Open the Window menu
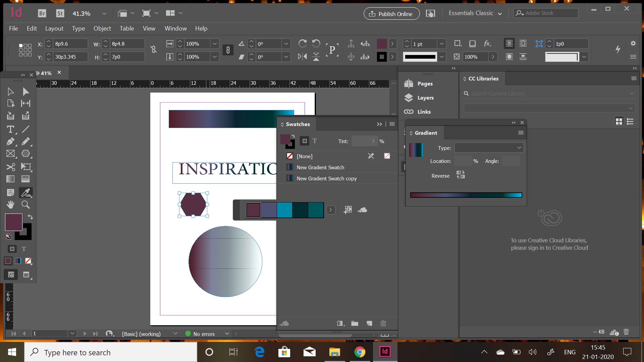This screenshot has height=362, width=644. (x=175, y=28)
